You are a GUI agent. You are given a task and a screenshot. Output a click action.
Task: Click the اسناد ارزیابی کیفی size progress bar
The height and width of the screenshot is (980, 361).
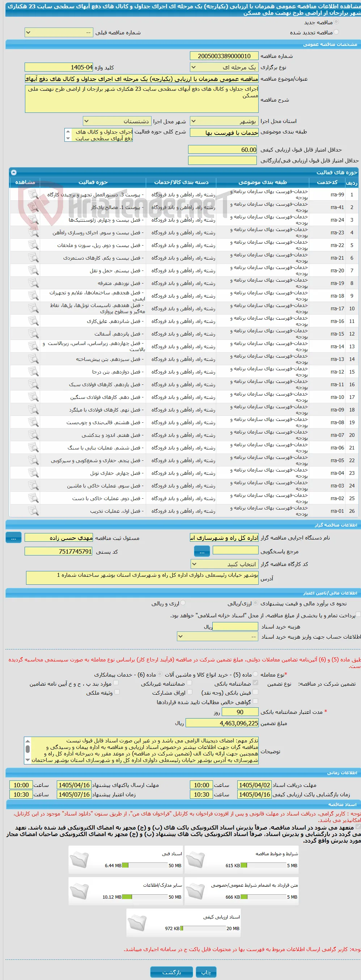(x=203, y=928)
